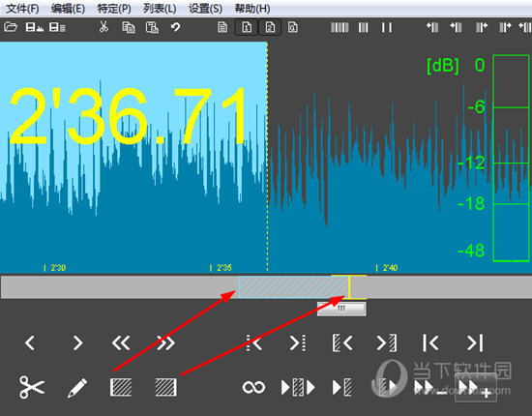The width and height of the screenshot is (532, 416).
Task: Jump to beginning of file
Action: [x=430, y=342]
